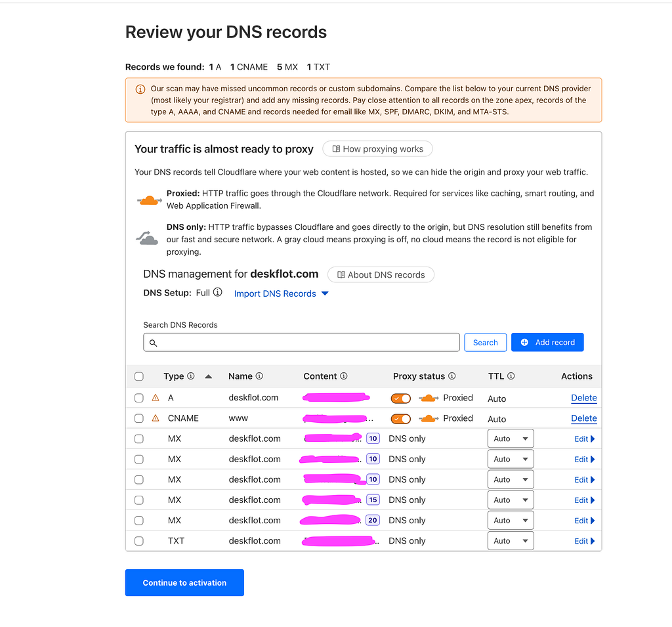This screenshot has width=672, height=627.
Task: Click the info icon beside Proxy status header
Action: pyautogui.click(x=452, y=376)
